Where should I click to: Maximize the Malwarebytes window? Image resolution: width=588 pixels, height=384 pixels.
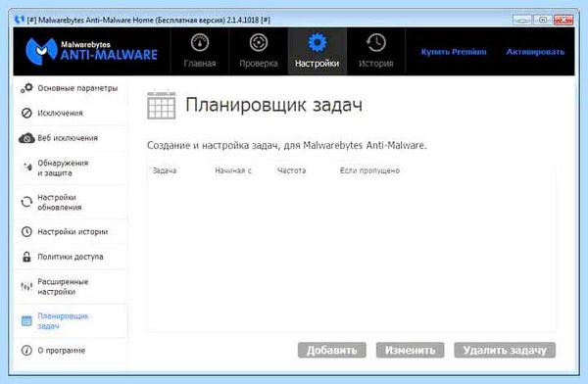[x=543, y=20]
